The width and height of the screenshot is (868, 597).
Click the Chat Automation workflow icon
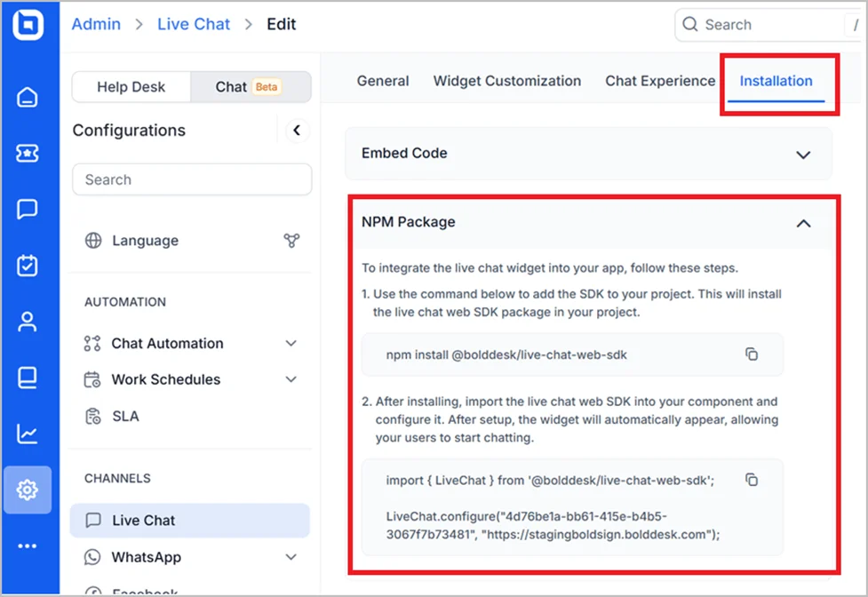click(92, 344)
